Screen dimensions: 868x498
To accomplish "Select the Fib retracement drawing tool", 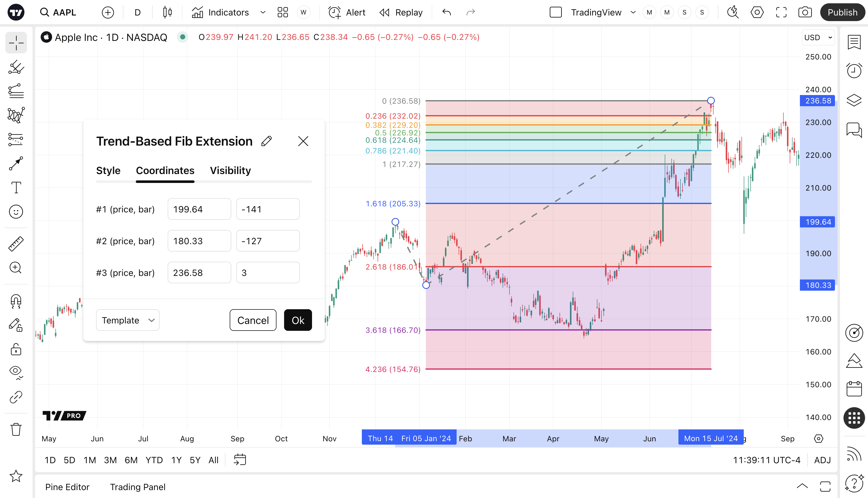I will click(16, 91).
